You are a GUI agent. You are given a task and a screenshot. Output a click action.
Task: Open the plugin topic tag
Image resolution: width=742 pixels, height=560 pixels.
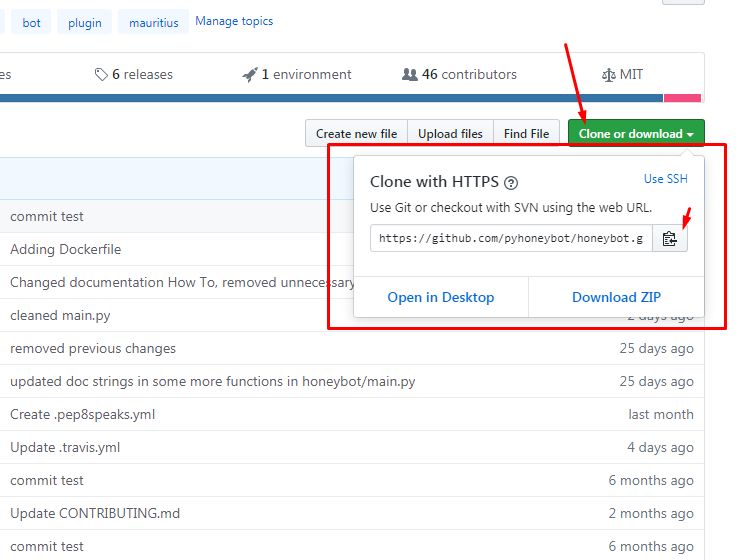pyautogui.click(x=84, y=23)
